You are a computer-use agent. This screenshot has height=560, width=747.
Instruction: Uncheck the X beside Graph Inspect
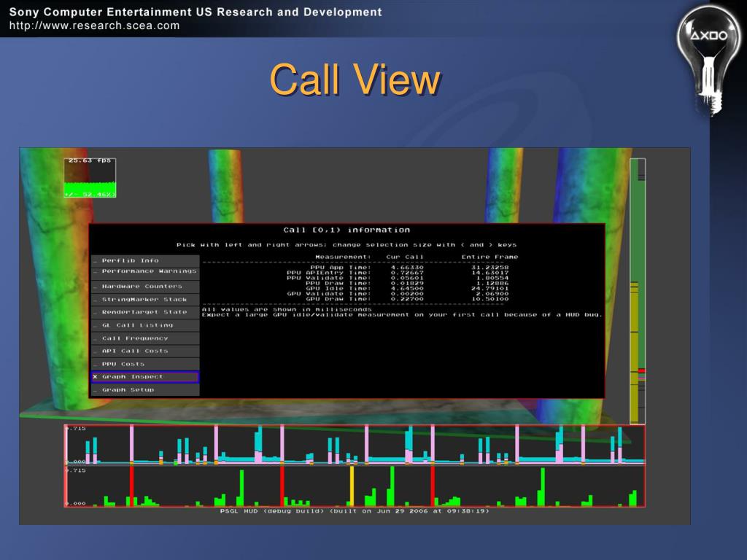[x=96, y=377]
